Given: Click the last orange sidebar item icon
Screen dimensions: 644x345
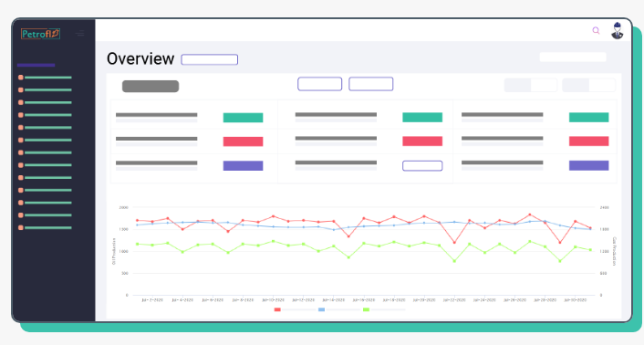Looking at the screenshot, I should 21,227.
